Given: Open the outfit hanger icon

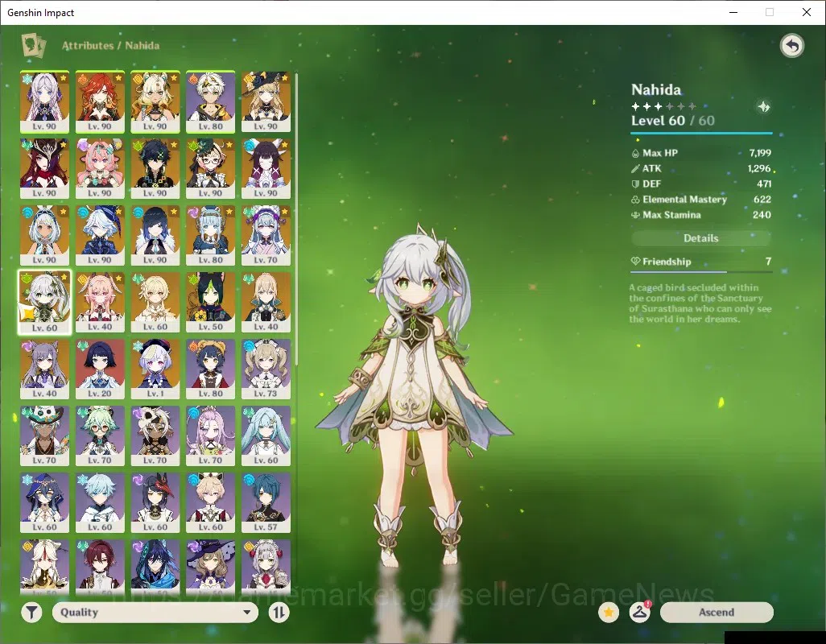Looking at the screenshot, I should (639, 613).
